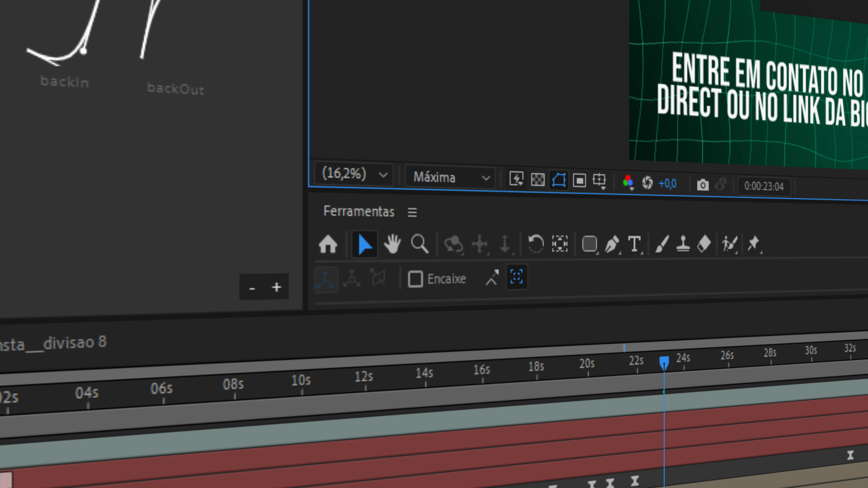
Task: Select the Brush tool
Action: point(662,244)
